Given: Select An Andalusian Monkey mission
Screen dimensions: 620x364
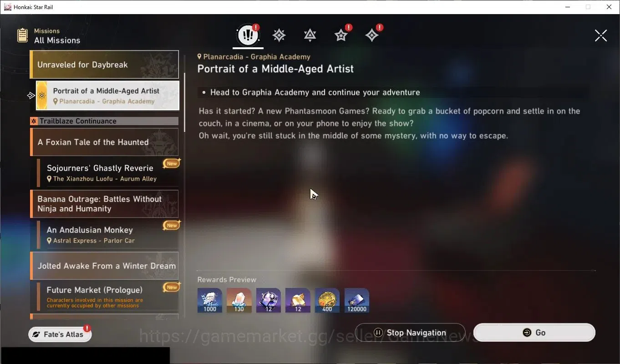Looking at the screenshot, I should click(x=107, y=235).
